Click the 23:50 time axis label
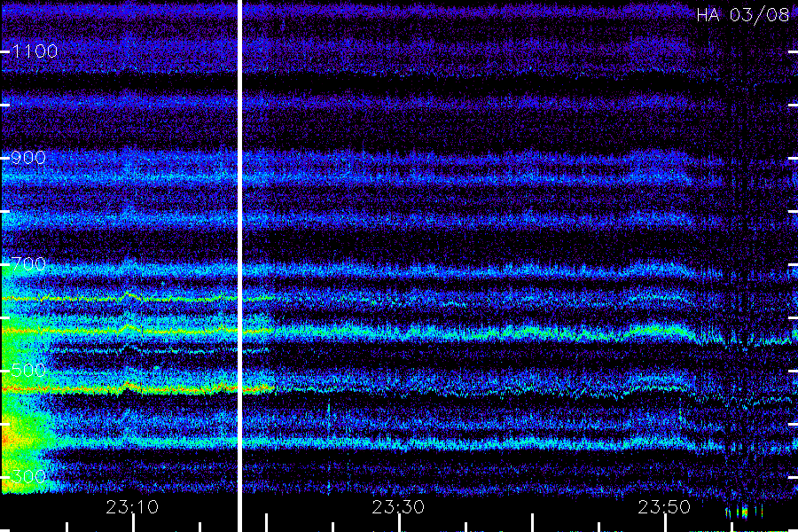 tap(664, 507)
